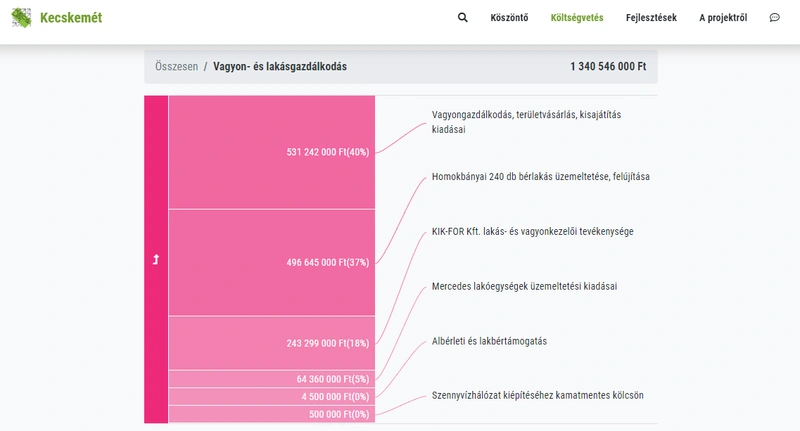This screenshot has height=431, width=800.
Task: Select the 500 000 Ft(0%) block
Action: pos(272,414)
